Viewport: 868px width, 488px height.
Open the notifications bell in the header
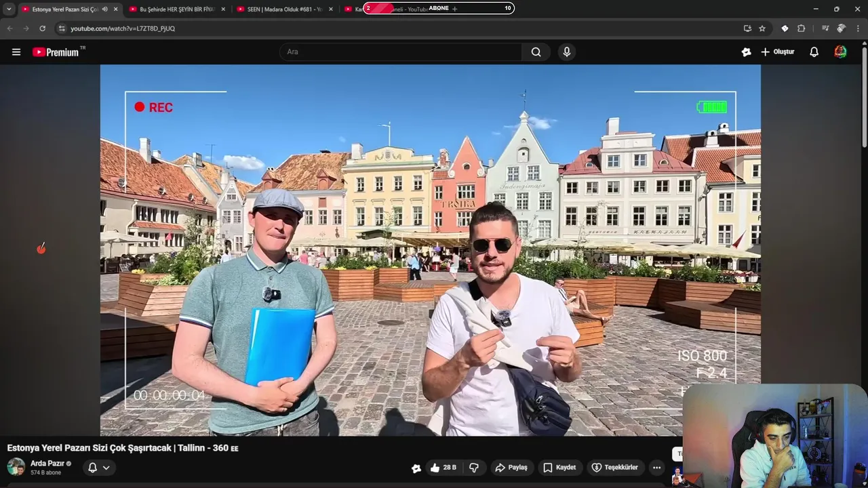coord(814,52)
